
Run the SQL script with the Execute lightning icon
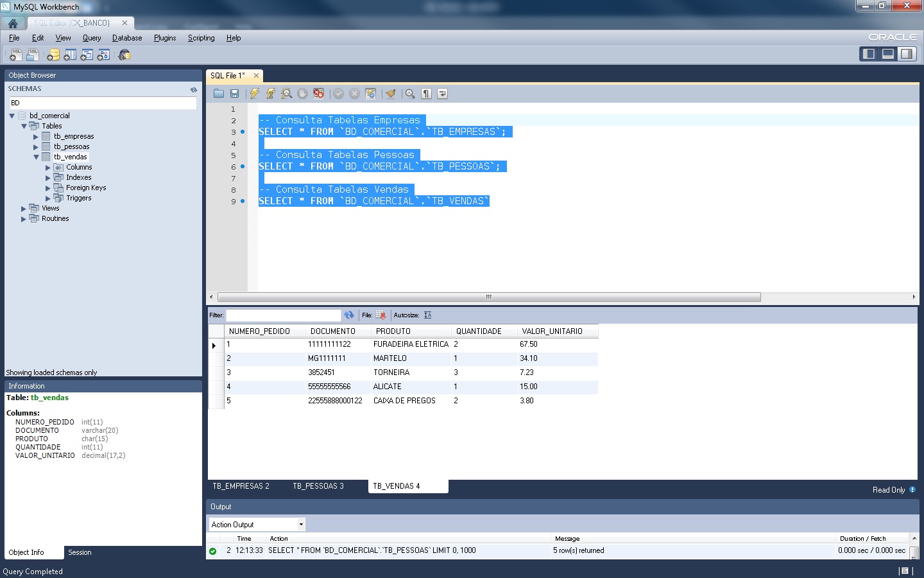[x=254, y=94]
